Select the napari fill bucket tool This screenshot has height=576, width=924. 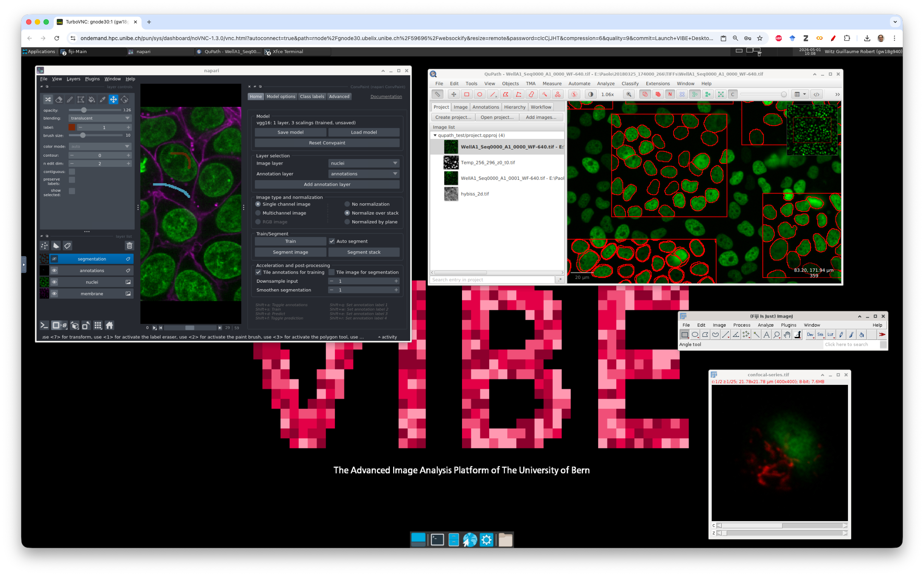click(x=92, y=100)
